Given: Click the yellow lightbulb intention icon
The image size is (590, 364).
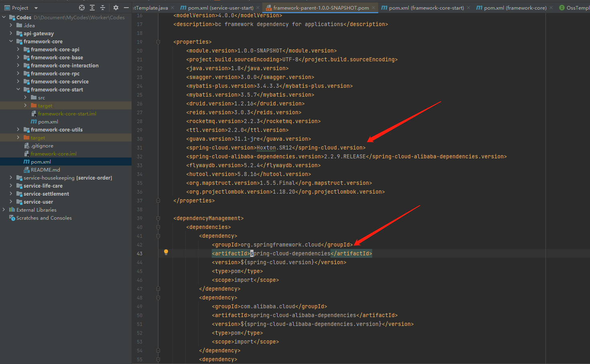Looking at the screenshot, I should 166,252.
